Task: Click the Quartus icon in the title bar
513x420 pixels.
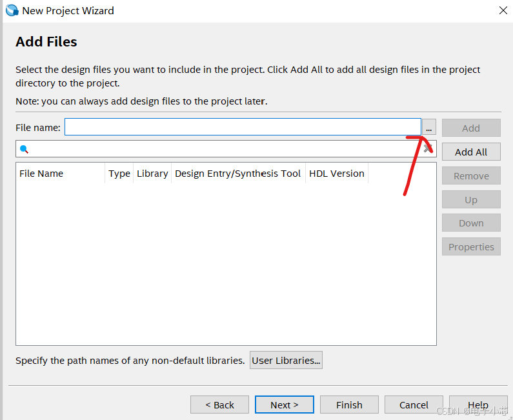Action: (x=12, y=10)
